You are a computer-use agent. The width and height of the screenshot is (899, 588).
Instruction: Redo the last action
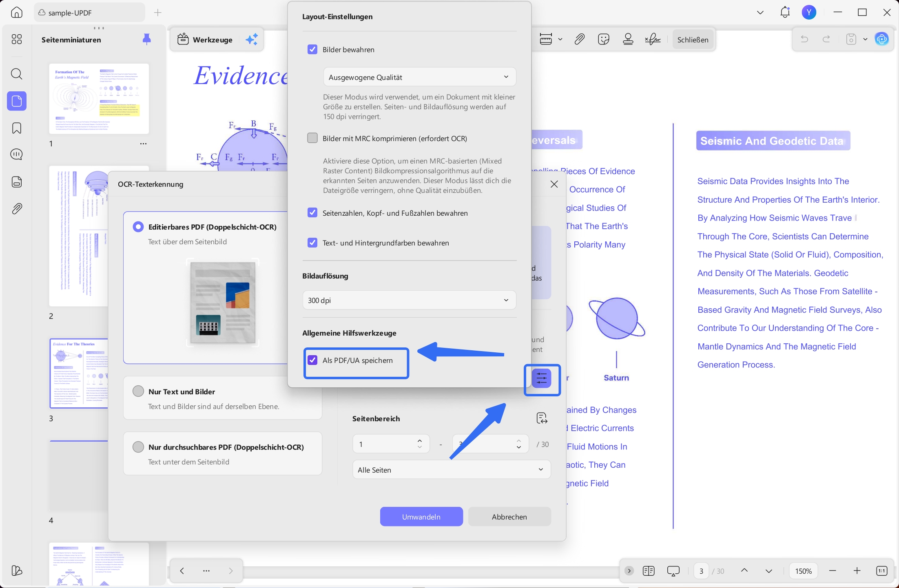tap(826, 39)
